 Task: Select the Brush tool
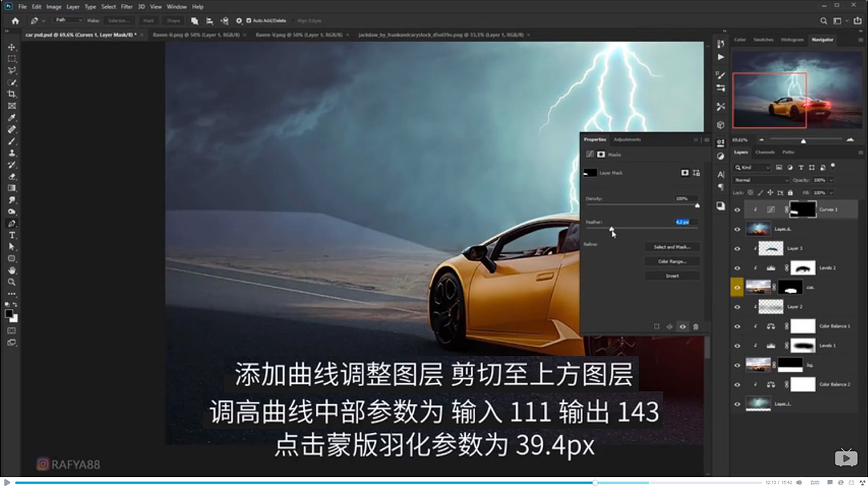tap(11, 142)
